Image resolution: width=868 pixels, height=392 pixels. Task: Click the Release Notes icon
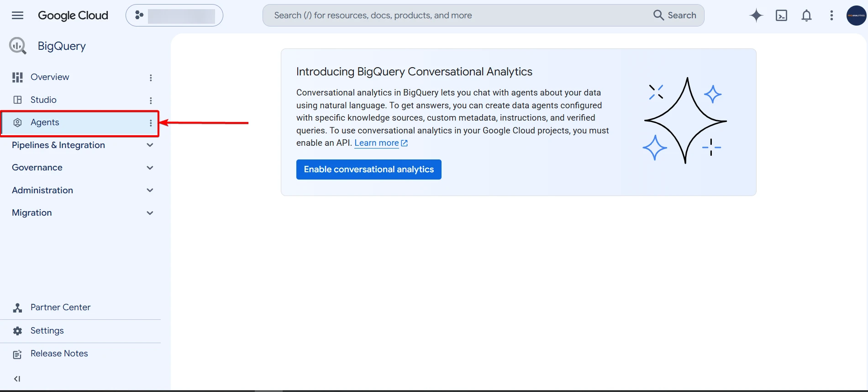[x=17, y=355]
